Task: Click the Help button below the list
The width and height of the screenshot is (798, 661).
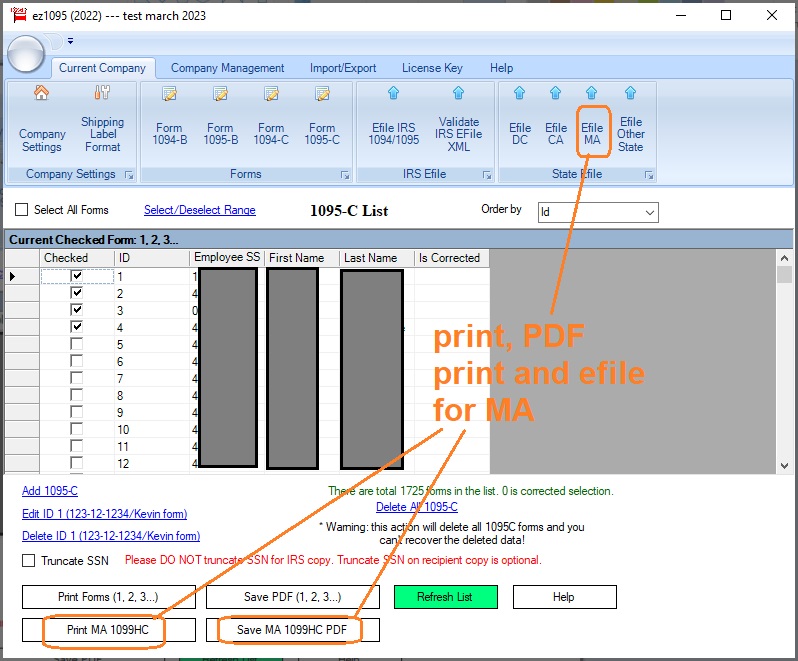Action: 564,597
